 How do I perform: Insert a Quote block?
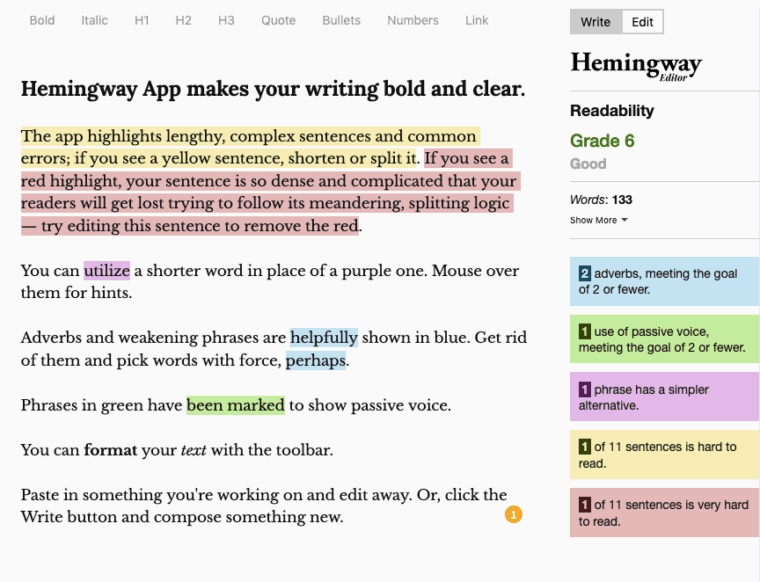click(x=278, y=20)
